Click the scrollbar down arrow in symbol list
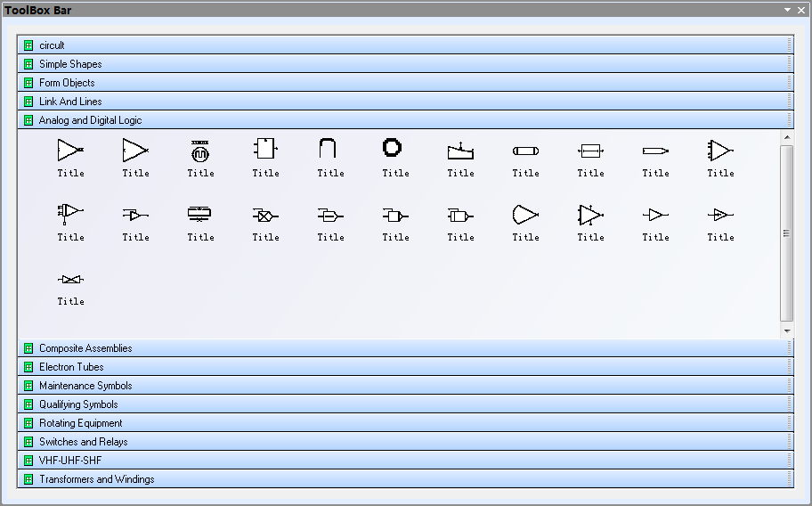812x506 pixels. 786,331
